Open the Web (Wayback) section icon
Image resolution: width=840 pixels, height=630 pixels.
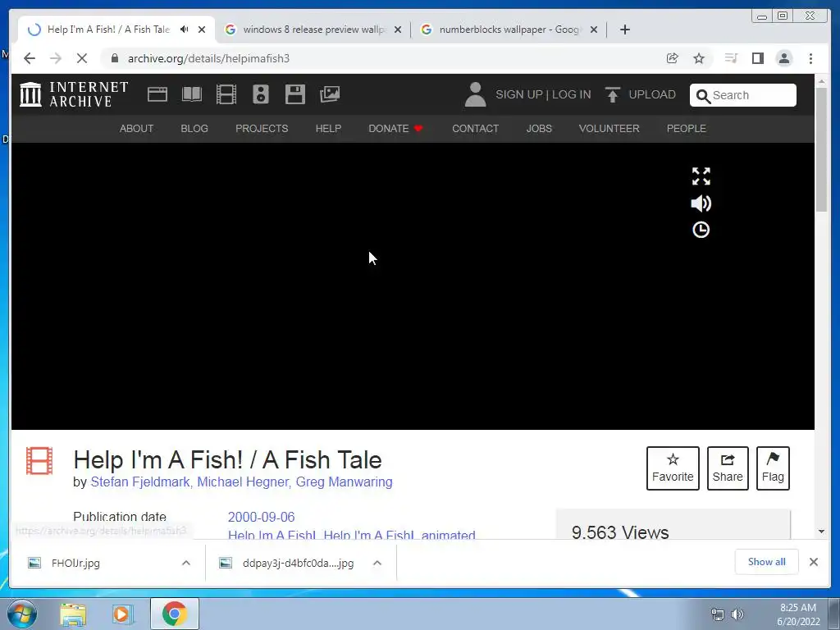157,94
